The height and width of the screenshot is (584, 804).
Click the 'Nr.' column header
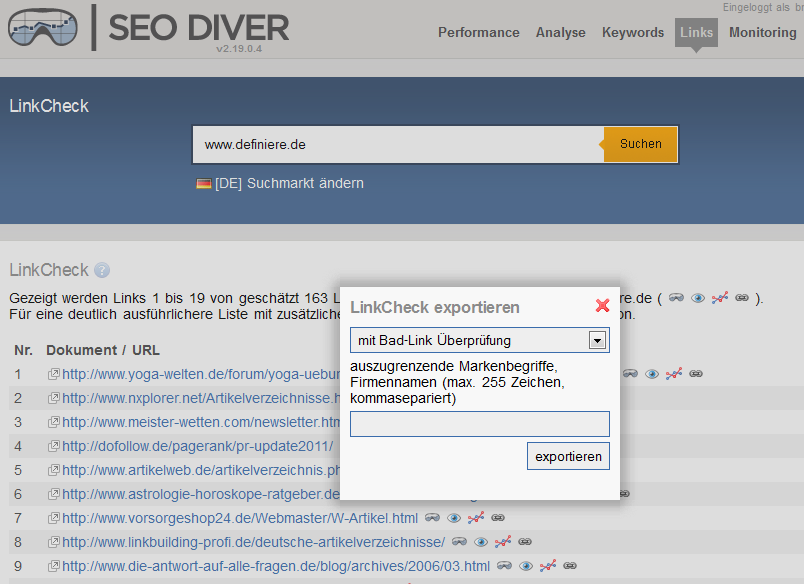[24, 350]
